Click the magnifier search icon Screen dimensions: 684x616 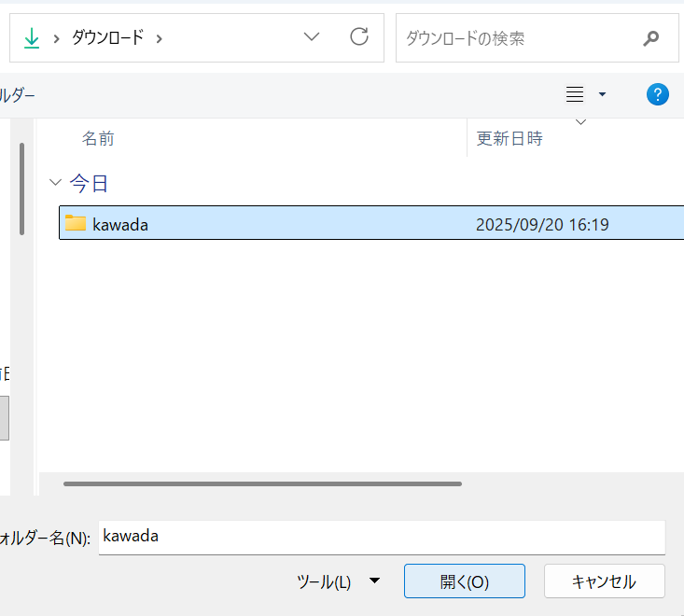[x=650, y=38]
